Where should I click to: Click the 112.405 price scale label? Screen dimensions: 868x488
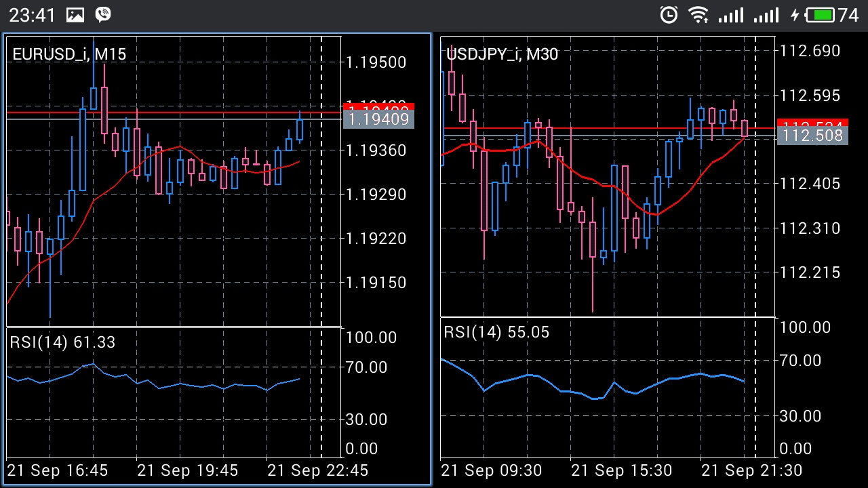coord(810,184)
